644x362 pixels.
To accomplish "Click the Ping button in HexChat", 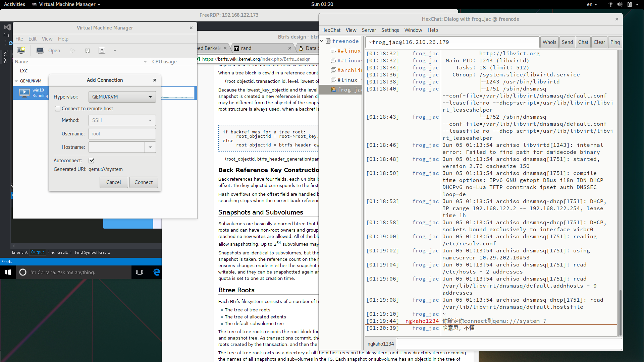I will coord(615,42).
